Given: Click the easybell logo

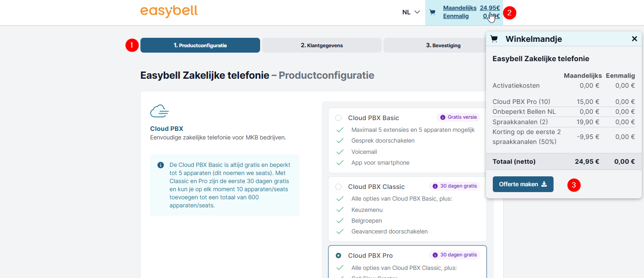Looking at the screenshot, I should pyautogui.click(x=169, y=11).
